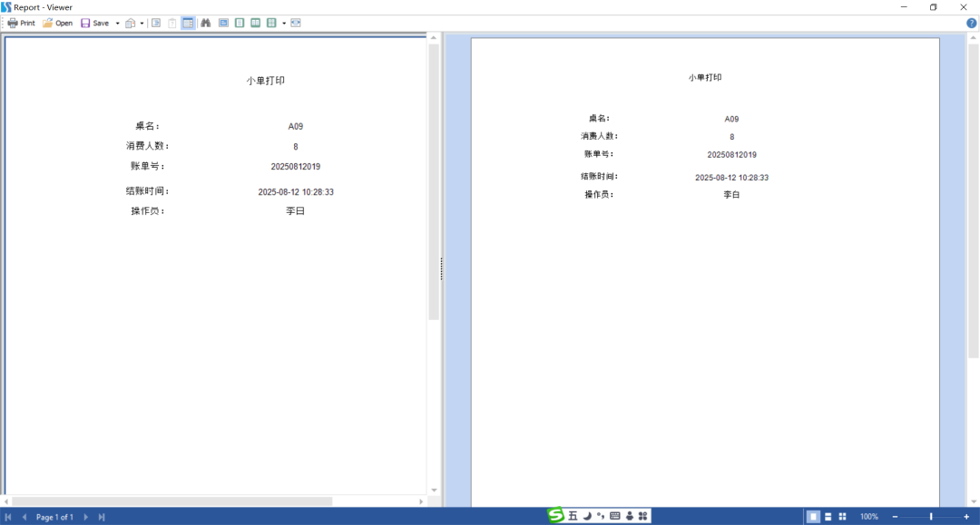Screen dimensions: 980x525
Task: Select the one page view icon
Action: 240,23
